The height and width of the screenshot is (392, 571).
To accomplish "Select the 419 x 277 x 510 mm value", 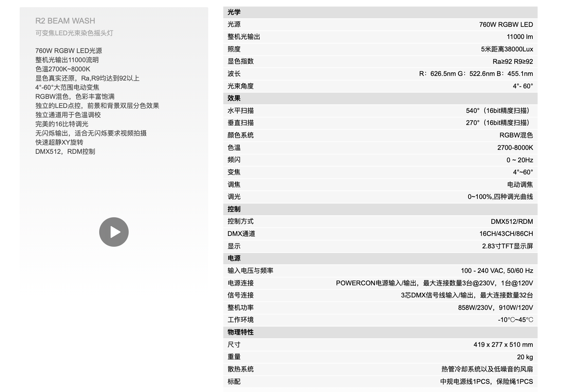I will tap(503, 345).
